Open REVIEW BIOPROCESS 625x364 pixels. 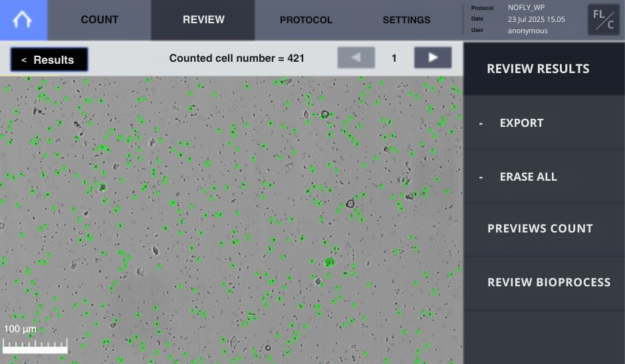[549, 282]
